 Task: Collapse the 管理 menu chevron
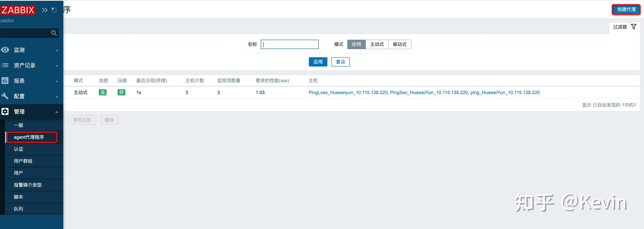click(x=57, y=112)
